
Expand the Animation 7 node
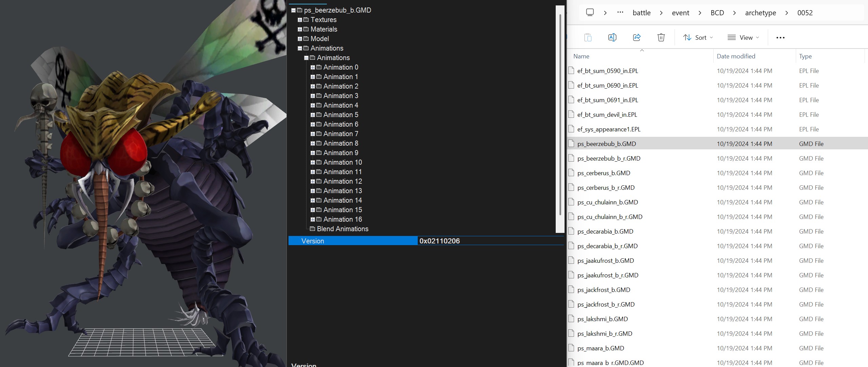click(x=313, y=134)
